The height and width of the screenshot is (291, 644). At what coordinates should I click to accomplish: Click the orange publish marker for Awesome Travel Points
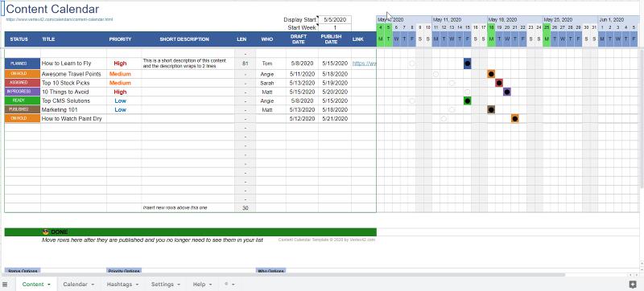click(491, 74)
